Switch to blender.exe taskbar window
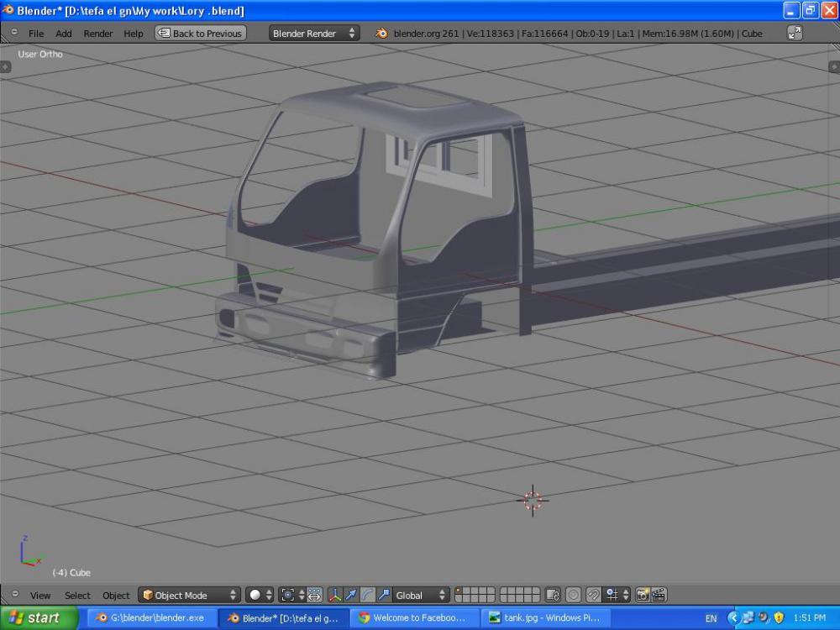840x630 pixels. (150, 617)
